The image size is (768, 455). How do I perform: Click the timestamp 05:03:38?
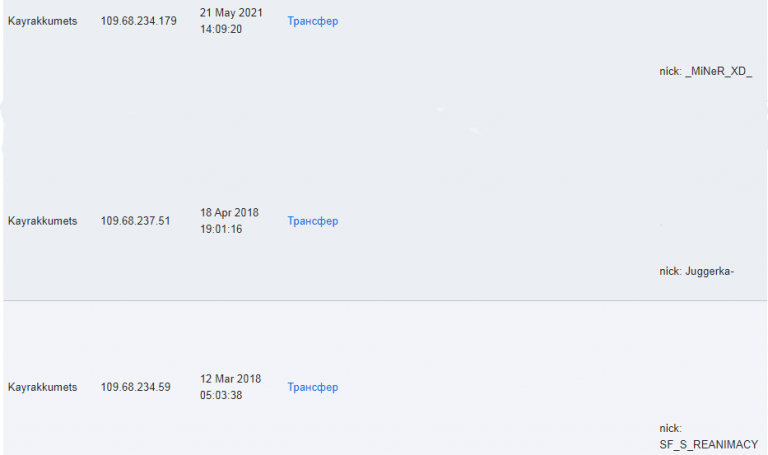point(221,395)
